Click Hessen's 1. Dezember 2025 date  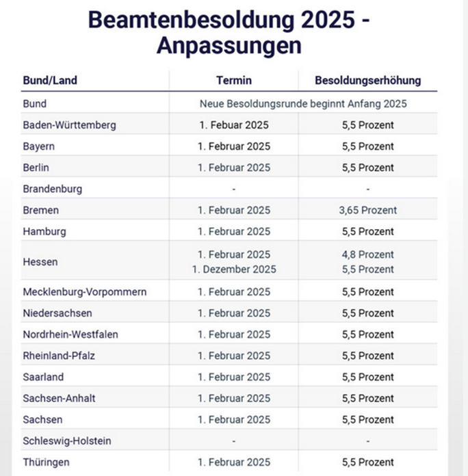pyautogui.click(x=234, y=269)
